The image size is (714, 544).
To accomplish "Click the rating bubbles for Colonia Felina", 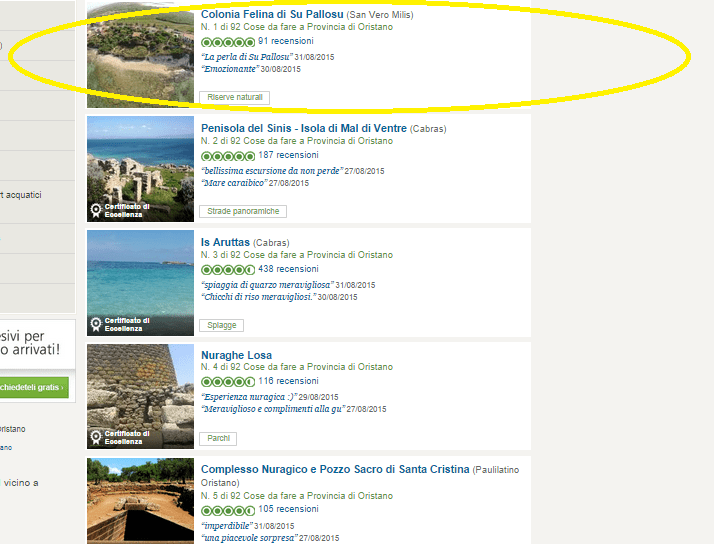I will pos(228,43).
